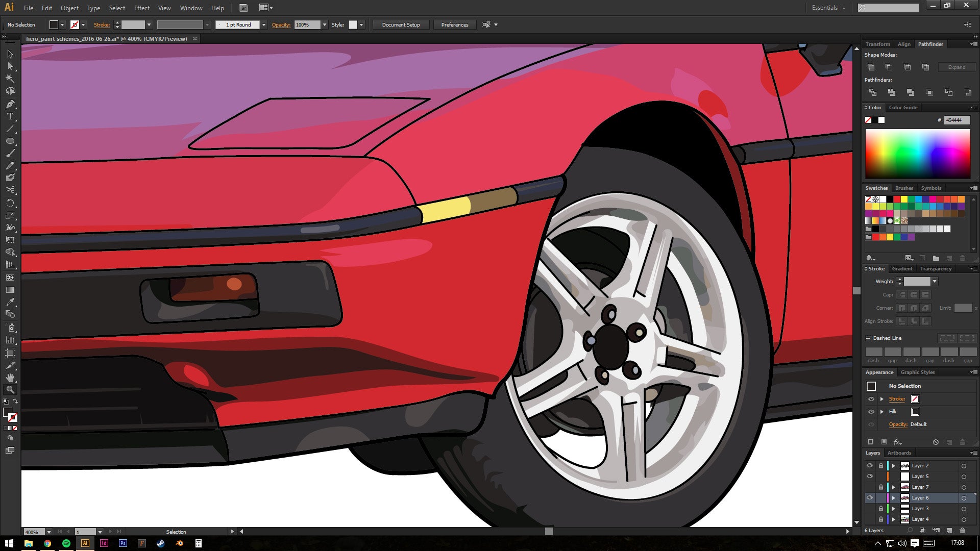
Task: Select the Eyedropper tool
Action: [10, 302]
